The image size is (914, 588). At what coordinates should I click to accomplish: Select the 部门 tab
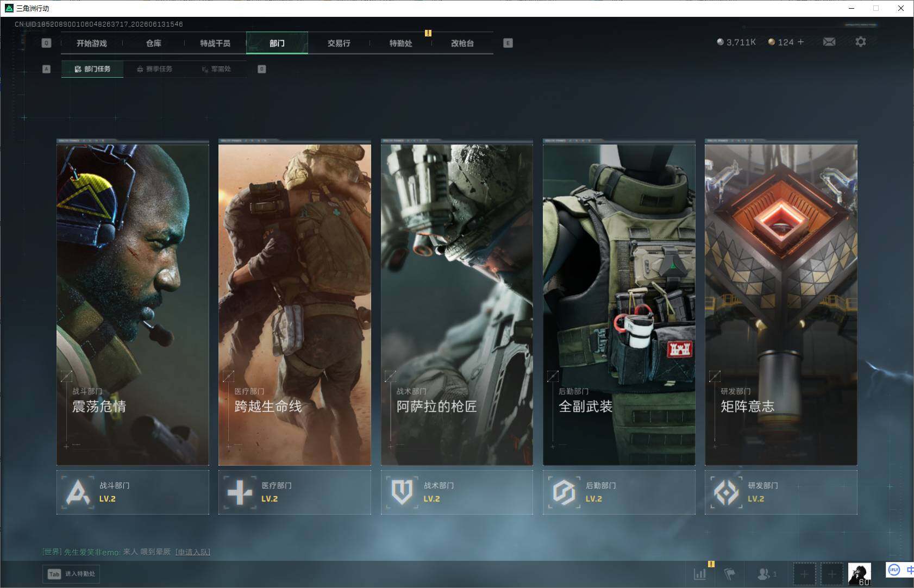[277, 43]
